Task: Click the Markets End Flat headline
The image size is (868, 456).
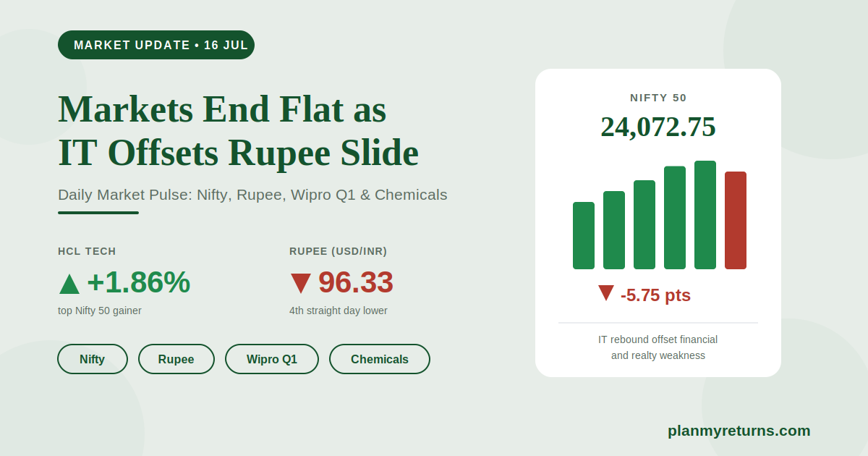Action: point(239,132)
